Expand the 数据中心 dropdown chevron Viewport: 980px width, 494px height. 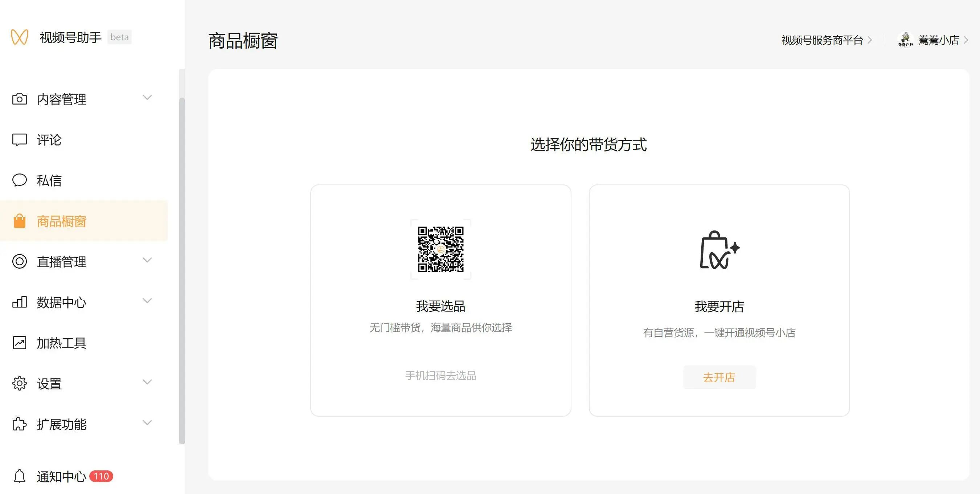tap(147, 301)
